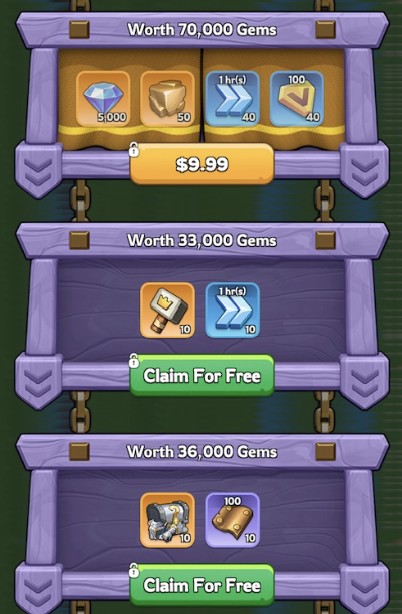Buy the $9.99 offer
The height and width of the screenshot is (614, 402).
(202, 164)
